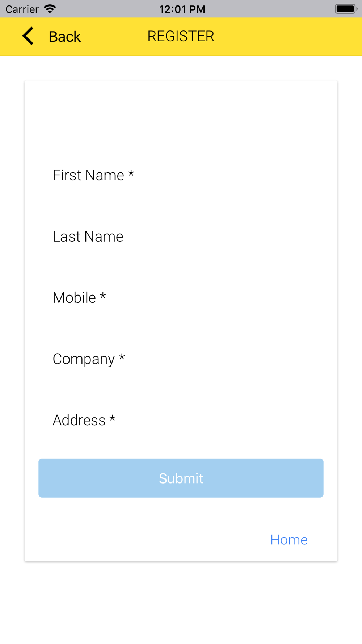The width and height of the screenshot is (362, 644).
Task: Tap the battery icon in status bar
Action: 346,9
